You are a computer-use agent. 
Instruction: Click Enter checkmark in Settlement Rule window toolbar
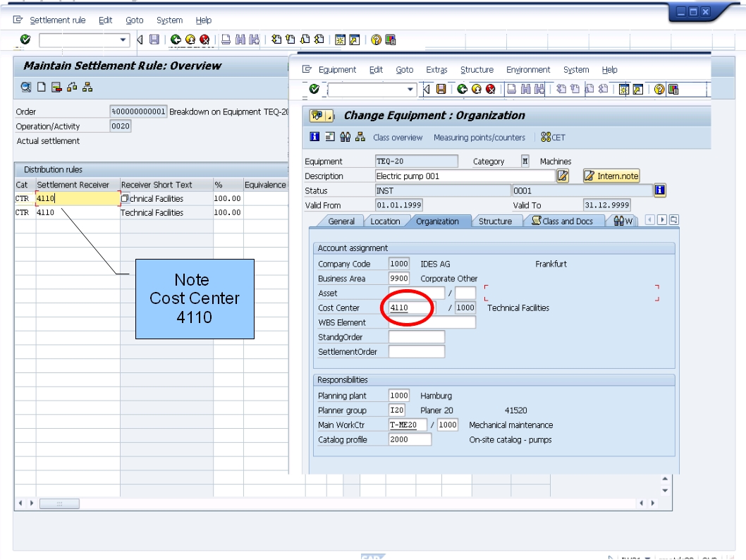[25, 40]
